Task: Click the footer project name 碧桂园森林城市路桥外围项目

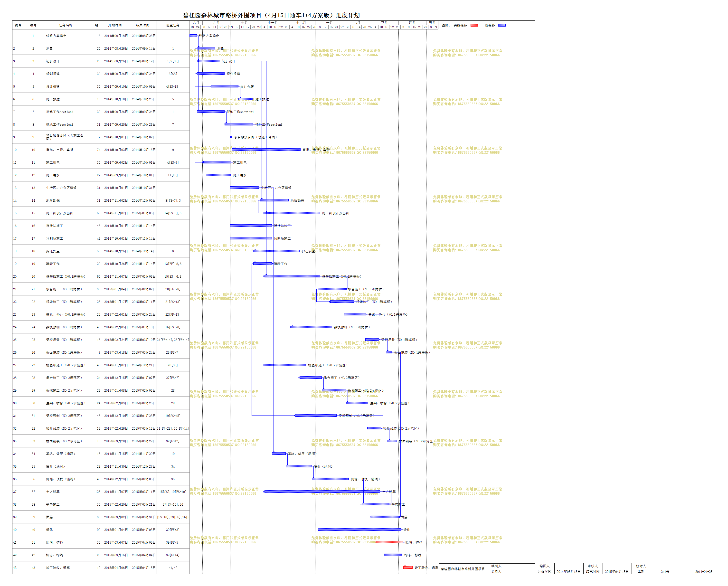Action: [x=463, y=569]
